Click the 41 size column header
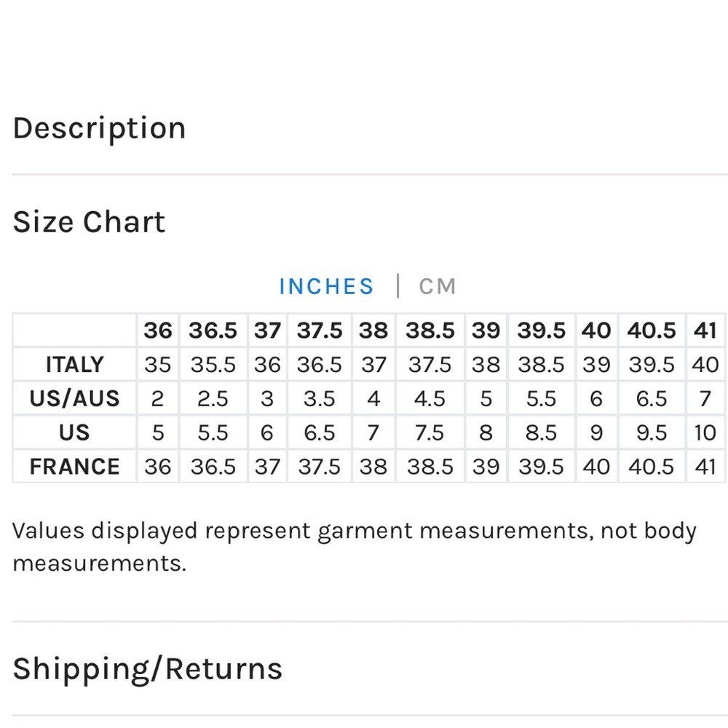 pyautogui.click(x=705, y=331)
